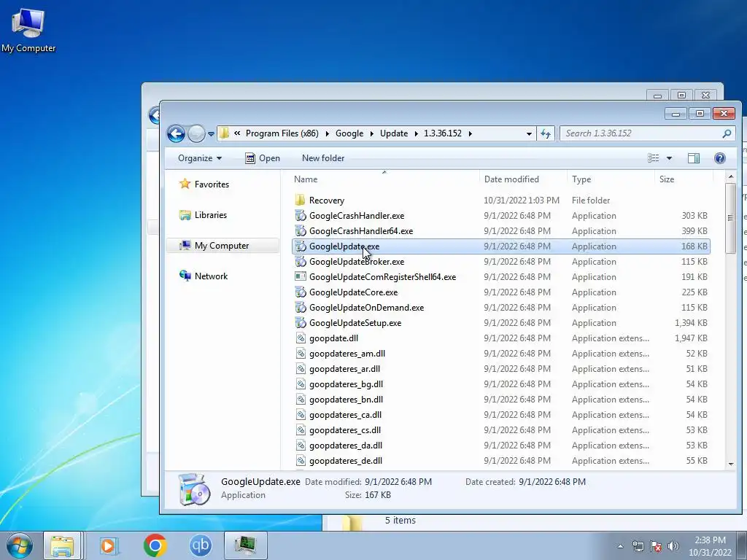Open the view options dropdown arrow

tap(669, 158)
